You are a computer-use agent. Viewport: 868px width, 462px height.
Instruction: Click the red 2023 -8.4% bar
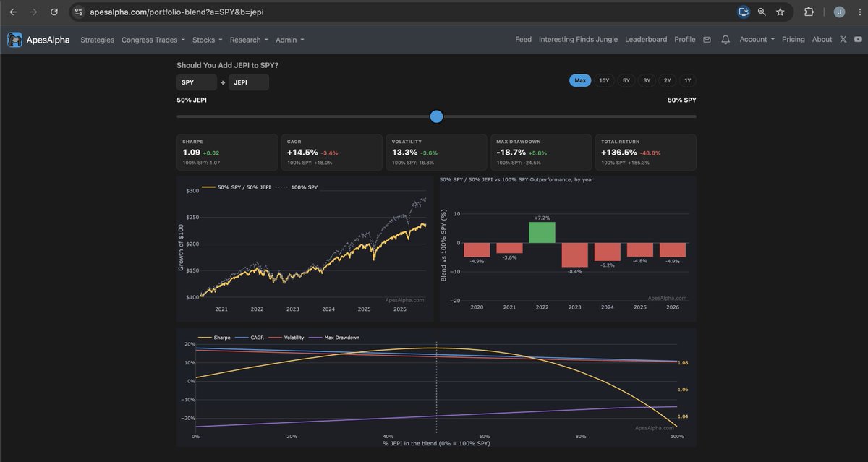click(x=574, y=255)
